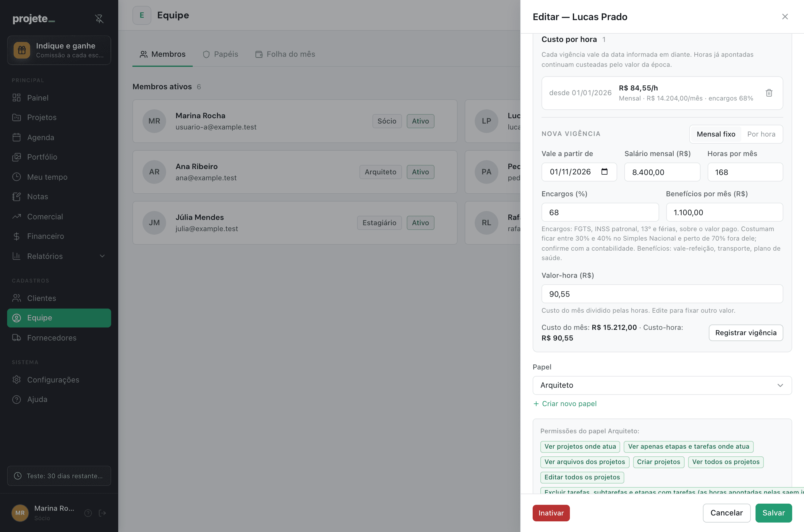Switch to Por hora mode
The image size is (804, 532).
point(761,134)
